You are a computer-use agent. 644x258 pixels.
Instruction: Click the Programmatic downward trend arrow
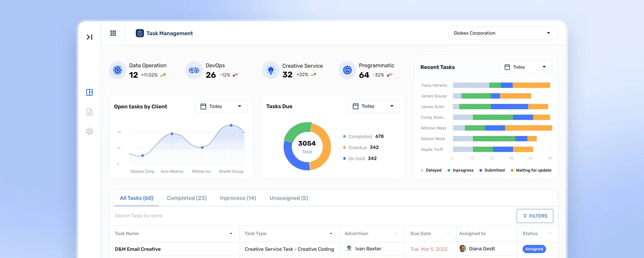pos(389,75)
